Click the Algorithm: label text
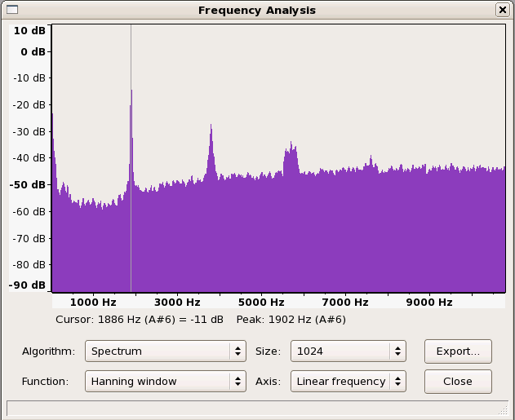The width and height of the screenshot is (515, 420). pyautogui.click(x=48, y=351)
